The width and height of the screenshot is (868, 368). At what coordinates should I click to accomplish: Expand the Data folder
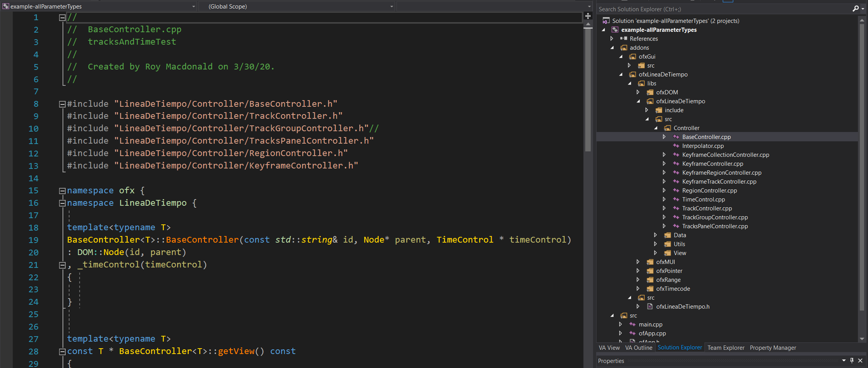coord(656,235)
